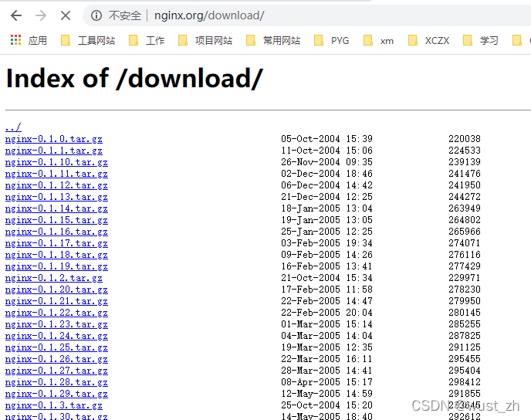The image size is (531, 420).
Task: Open the 工作 bookmark folder
Action: tap(147, 40)
